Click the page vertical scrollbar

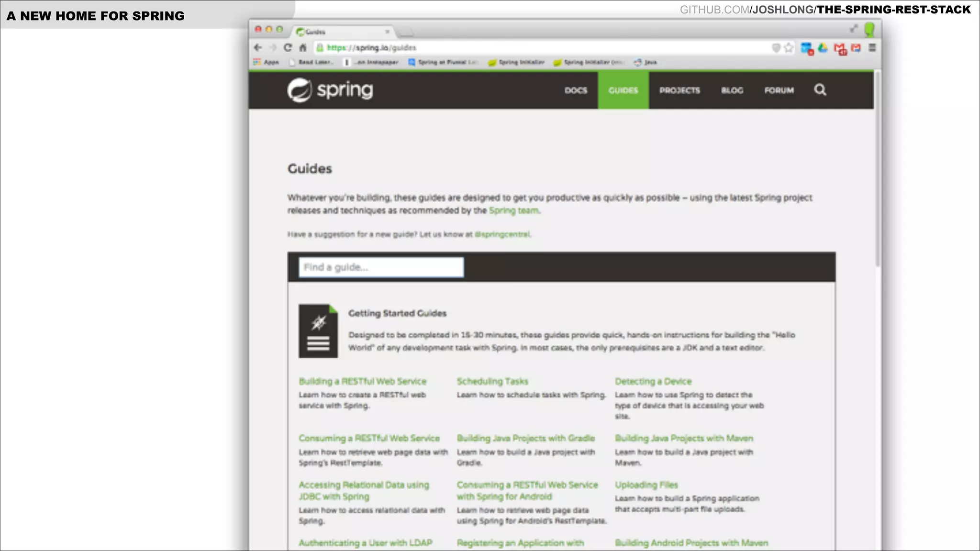tap(877, 167)
